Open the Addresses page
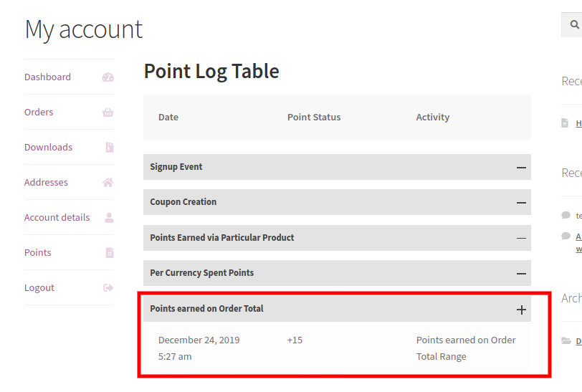Viewport: 582px width, 392px height. click(46, 182)
